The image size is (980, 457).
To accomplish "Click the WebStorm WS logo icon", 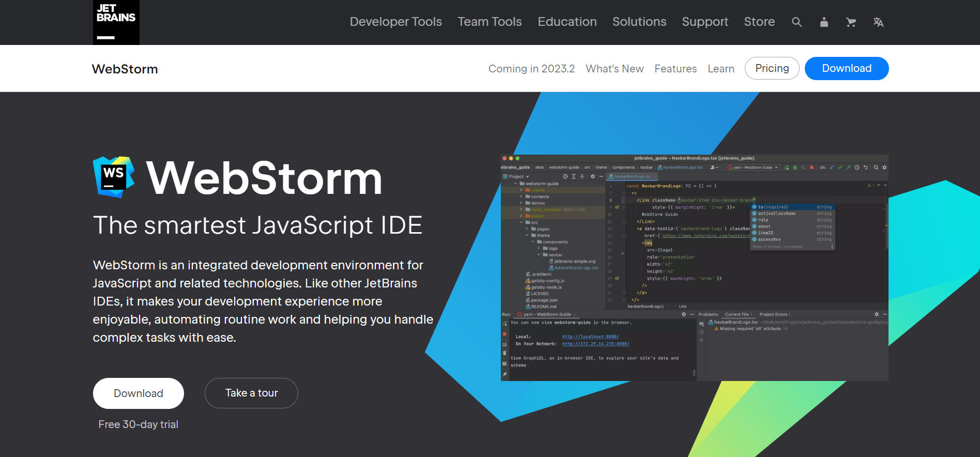I will click(114, 177).
